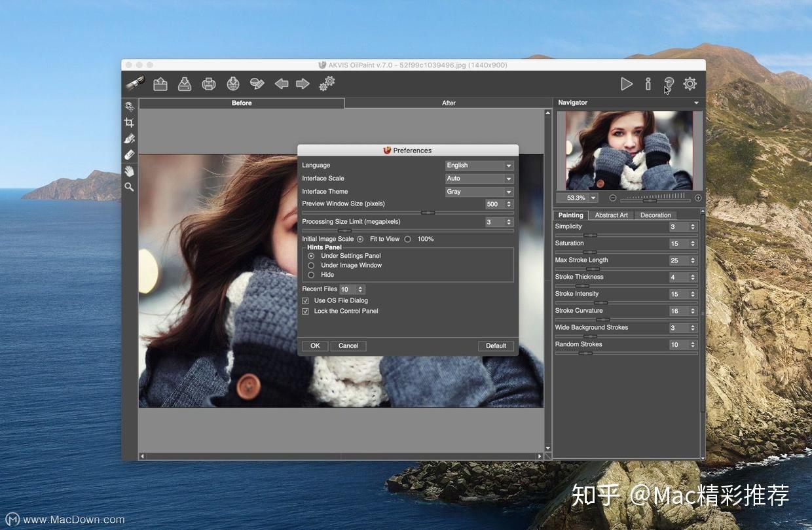
Task: Open the Language dropdown
Action: pos(479,166)
